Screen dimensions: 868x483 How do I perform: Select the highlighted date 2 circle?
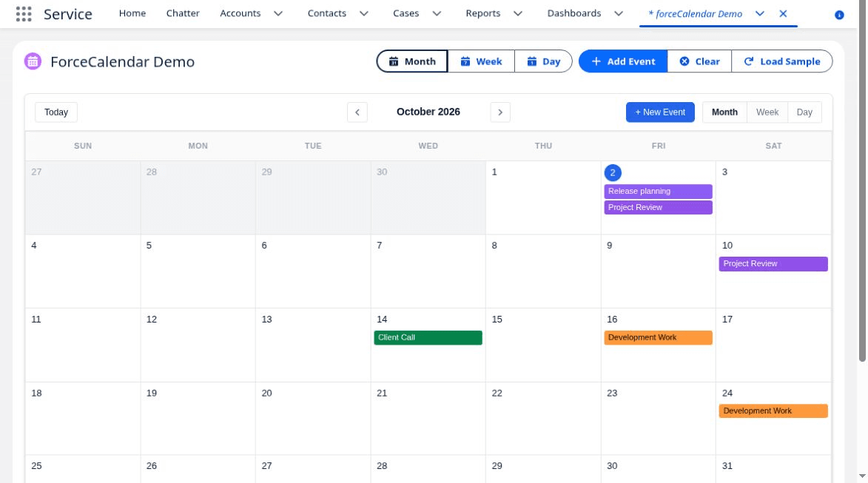pyautogui.click(x=612, y=172)
